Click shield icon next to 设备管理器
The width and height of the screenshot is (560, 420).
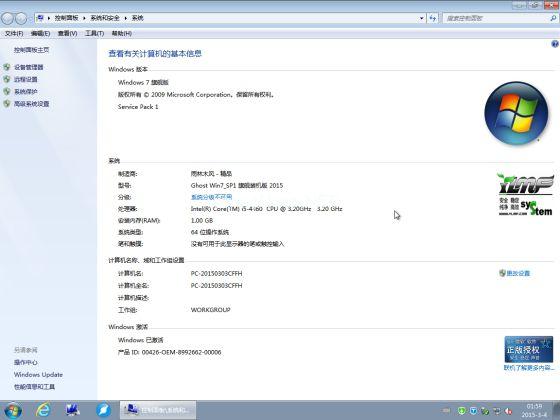pyautogui.click(x=7, y=67)
